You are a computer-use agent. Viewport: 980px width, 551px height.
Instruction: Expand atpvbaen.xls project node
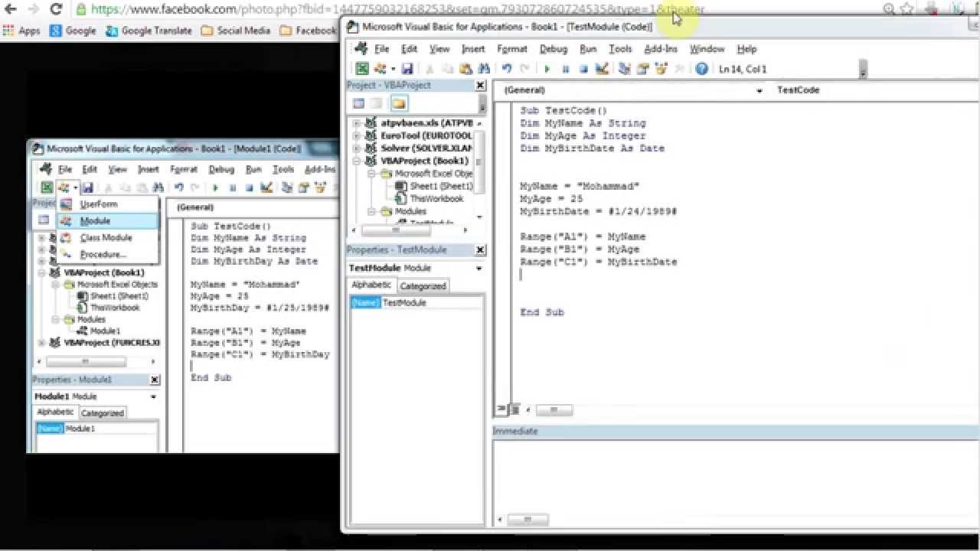click(x=357, y=123)
